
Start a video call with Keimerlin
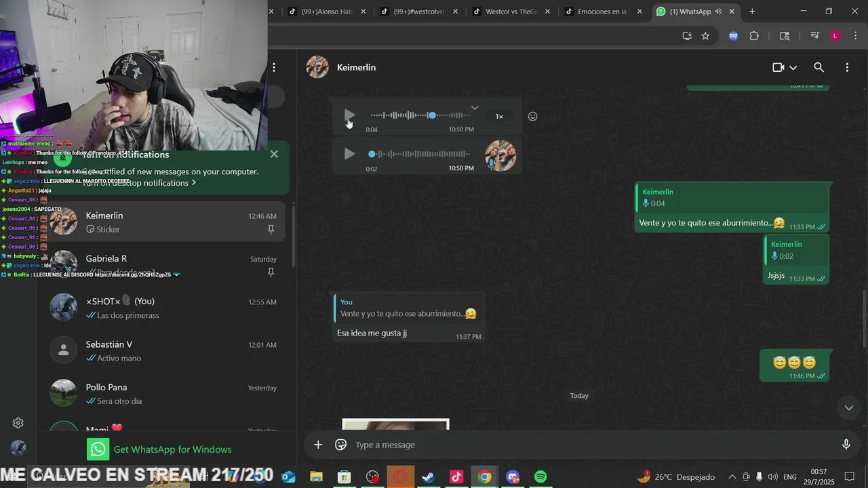tap(778, 67)
